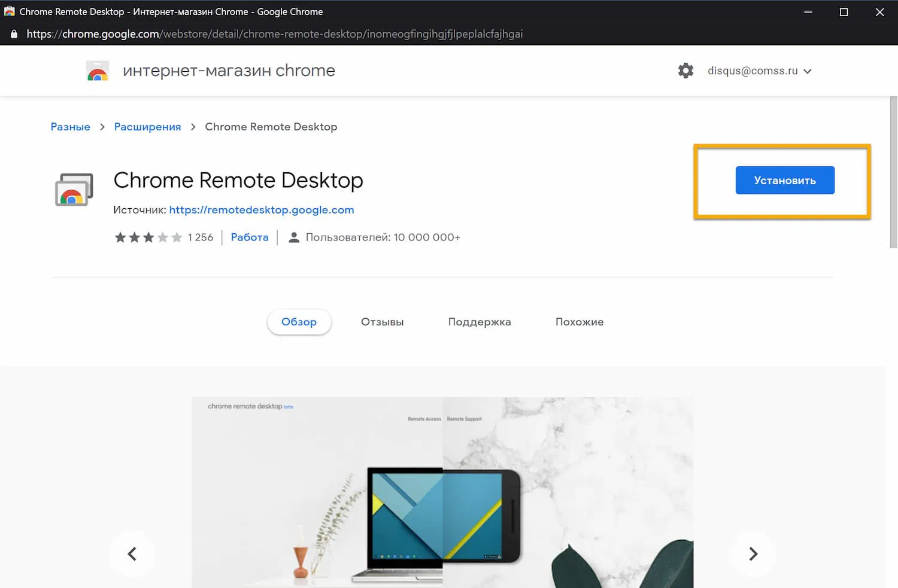This screenshot has height=588, width=898.
Task: Click the fourth rating star
Action: click(x=164, y=237)
